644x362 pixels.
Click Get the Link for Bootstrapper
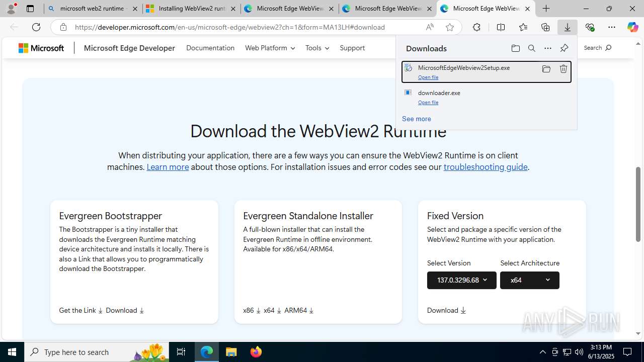[x=81, y=310]
